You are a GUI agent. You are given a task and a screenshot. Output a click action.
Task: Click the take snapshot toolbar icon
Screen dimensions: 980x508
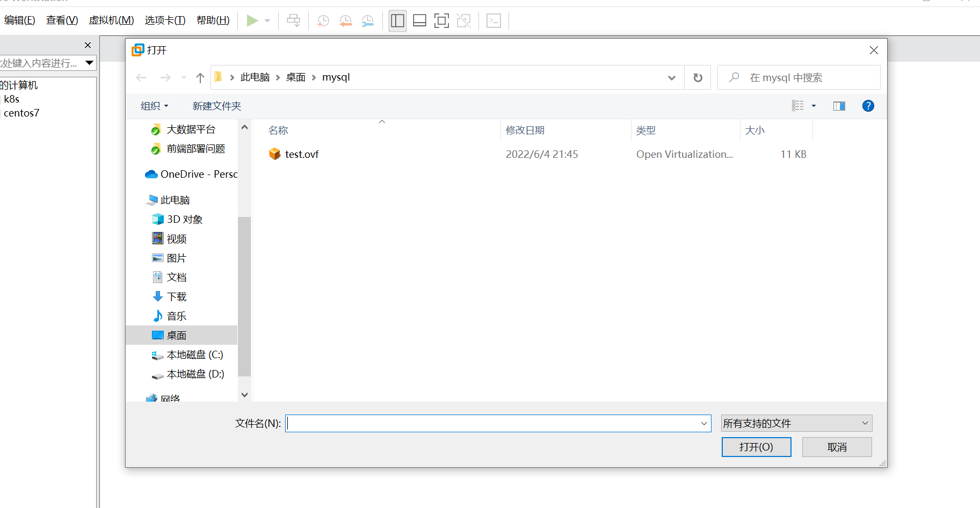click(x=323, y=21)
